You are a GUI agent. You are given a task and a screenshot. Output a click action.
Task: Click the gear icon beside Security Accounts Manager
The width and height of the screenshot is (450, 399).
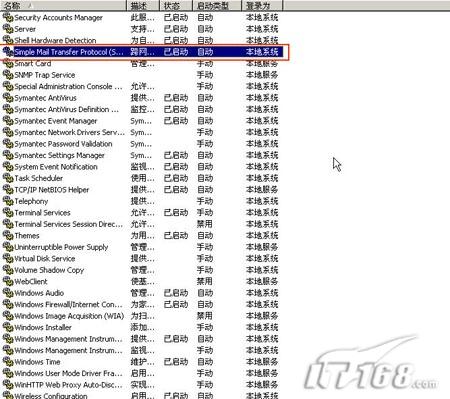point(8,17)
